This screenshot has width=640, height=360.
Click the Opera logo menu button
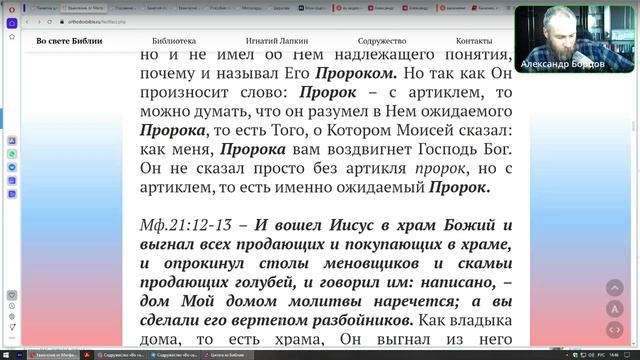coord(12,9)
